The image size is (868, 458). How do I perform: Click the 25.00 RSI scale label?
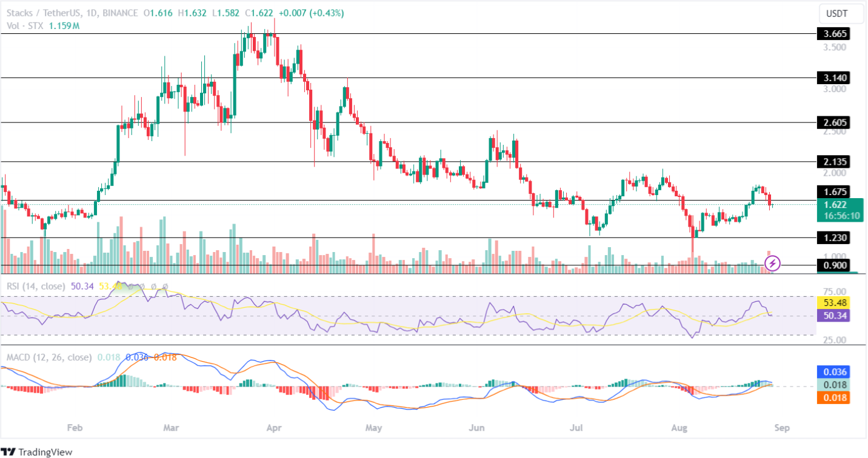833,340
